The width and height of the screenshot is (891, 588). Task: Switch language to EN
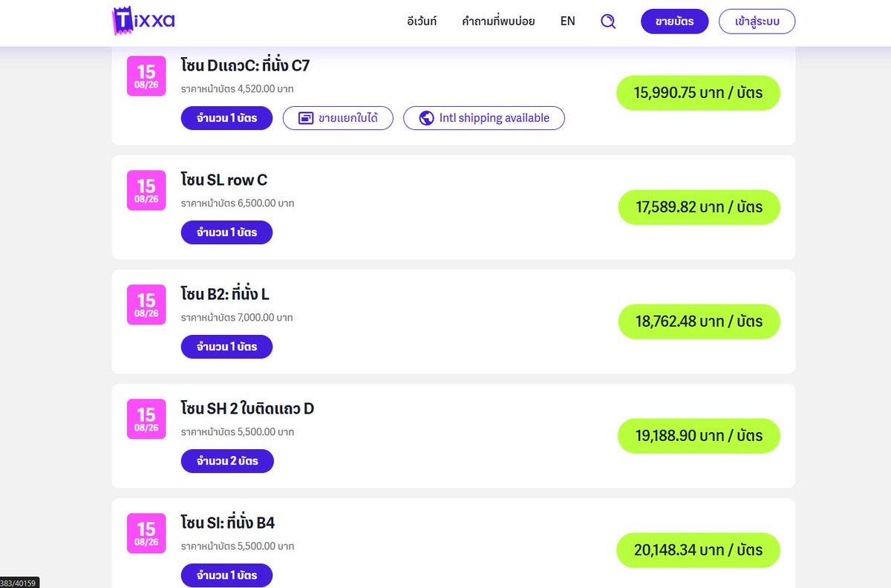point(567,22)
